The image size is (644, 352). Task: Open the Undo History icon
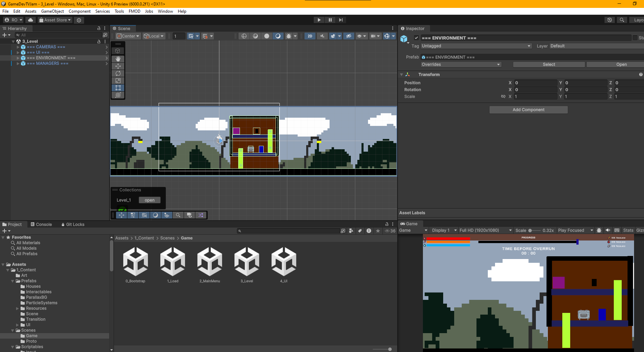tap(609, 20)
